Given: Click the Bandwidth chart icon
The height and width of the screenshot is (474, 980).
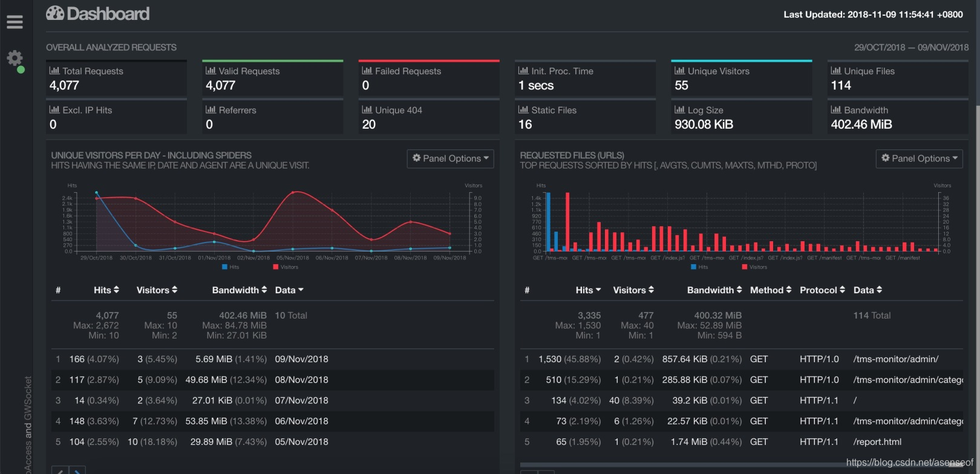Looking at the screenshot, I should point(835,110).
